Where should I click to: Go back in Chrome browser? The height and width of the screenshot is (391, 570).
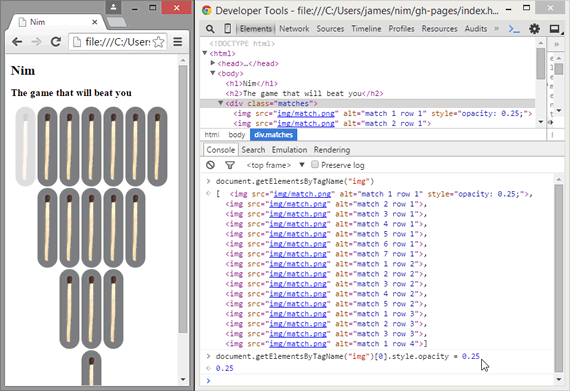pyautogui.click(x=17, y=42)
